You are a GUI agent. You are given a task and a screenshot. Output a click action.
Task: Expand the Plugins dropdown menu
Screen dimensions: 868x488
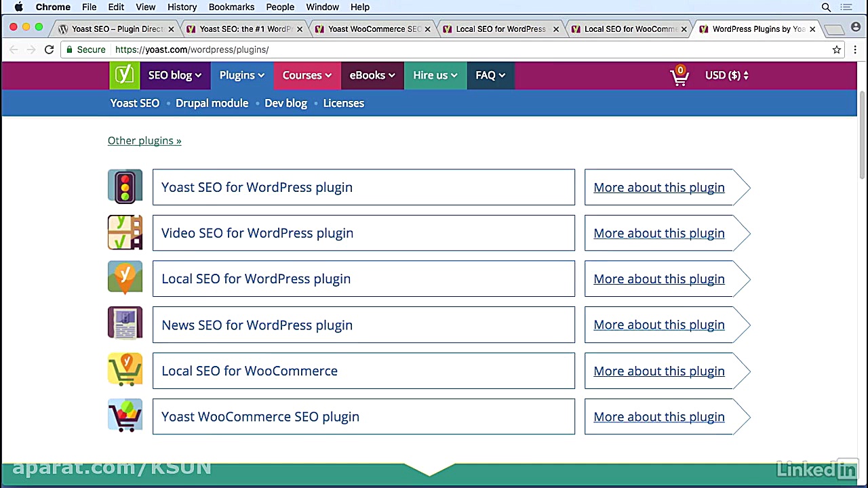[x=241, y=75]
